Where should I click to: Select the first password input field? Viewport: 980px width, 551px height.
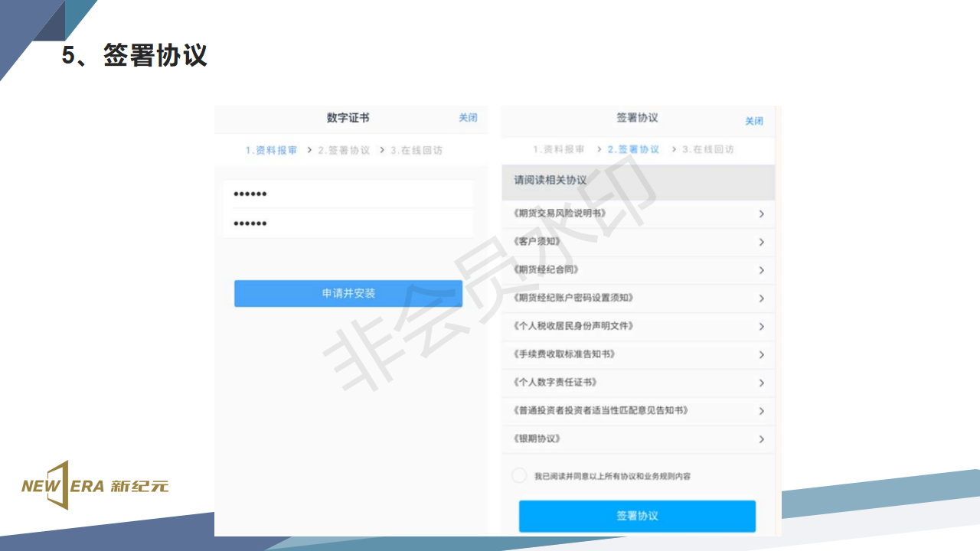coord(348,194)
